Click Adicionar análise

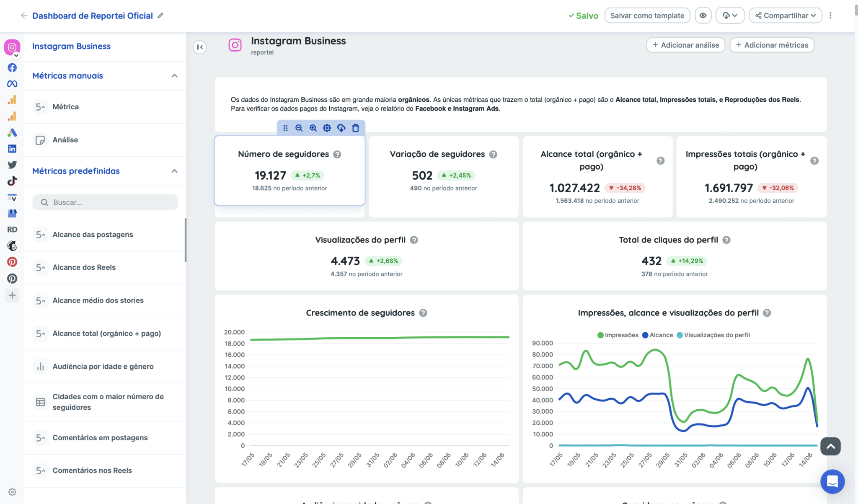tap(685, 45)
